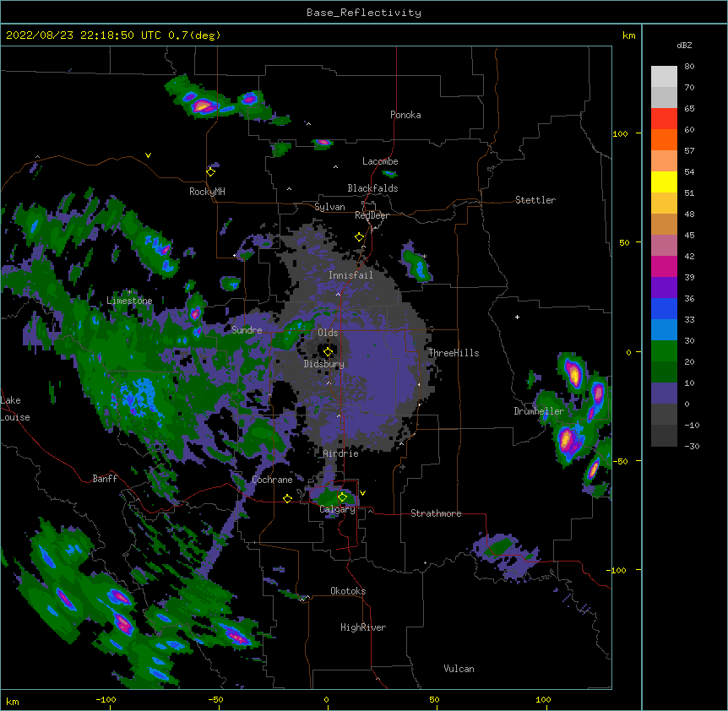Click the HighRiver city label
Screen dimensions: 728x711
[x=363, y=627]
